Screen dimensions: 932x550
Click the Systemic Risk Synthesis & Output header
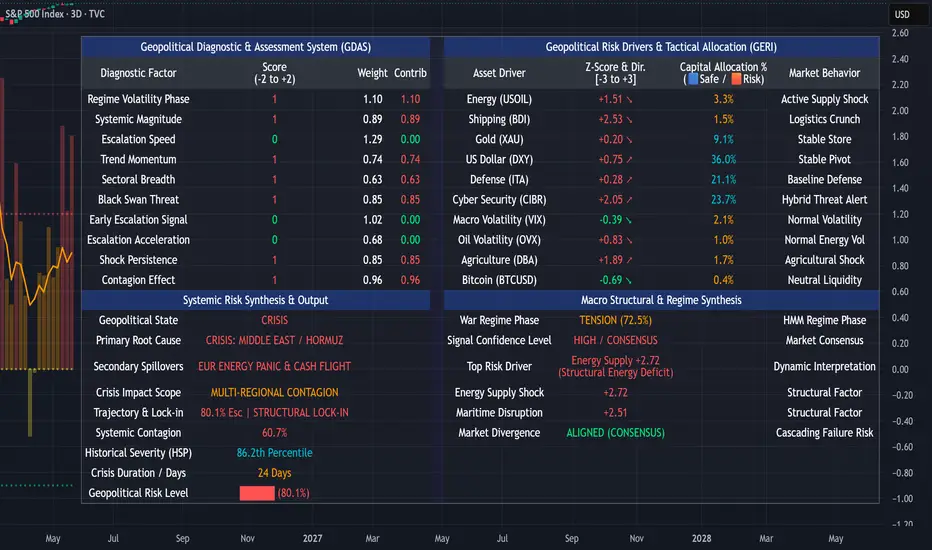click(x=256, y=300)
